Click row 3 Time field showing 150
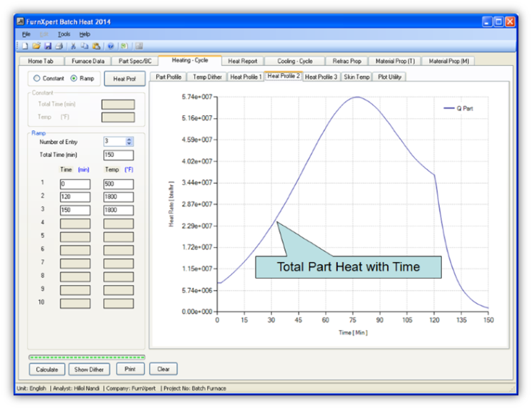 [75, 210]
